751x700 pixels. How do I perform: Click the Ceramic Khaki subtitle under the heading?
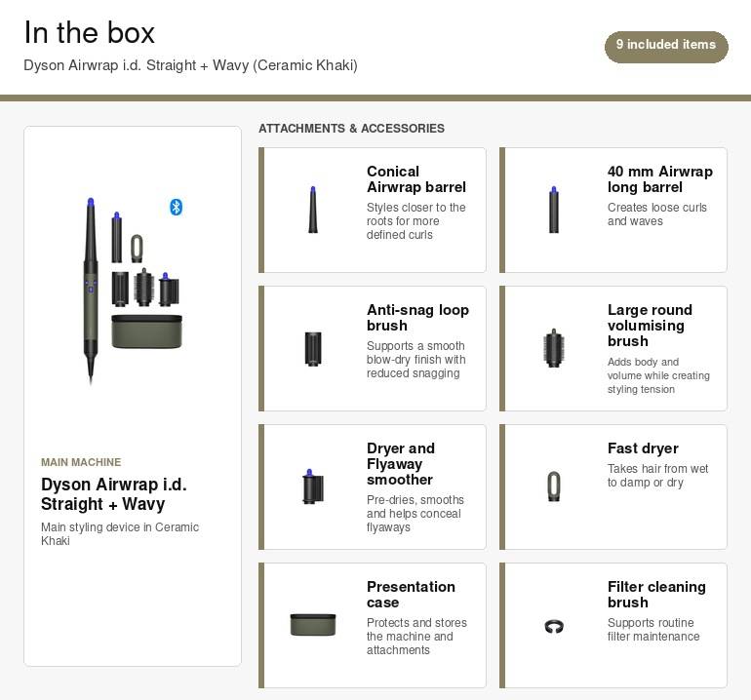(190, 65)
